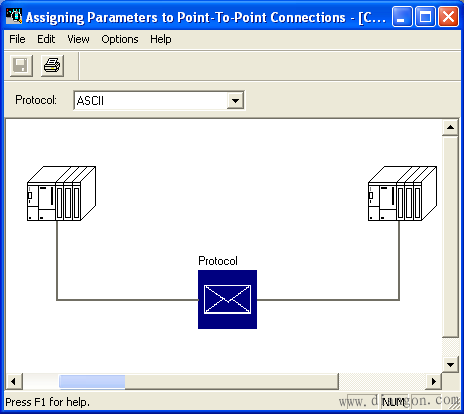Image resolution: width=464 pixels, height=414 pixels.
Task: Click the vertical scrollbar down arrow
Action: pyautogui.click(x=451, y=365)
